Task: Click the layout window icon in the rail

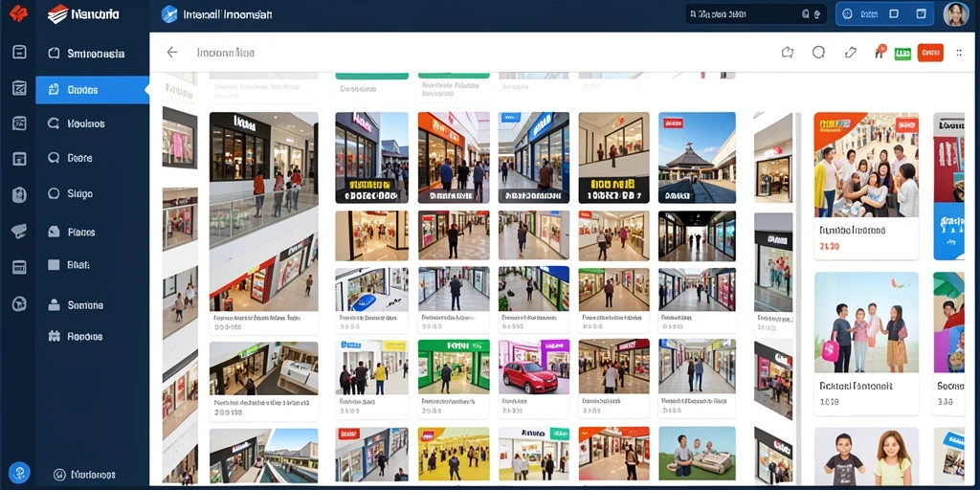Action: (x=19, y=159)
